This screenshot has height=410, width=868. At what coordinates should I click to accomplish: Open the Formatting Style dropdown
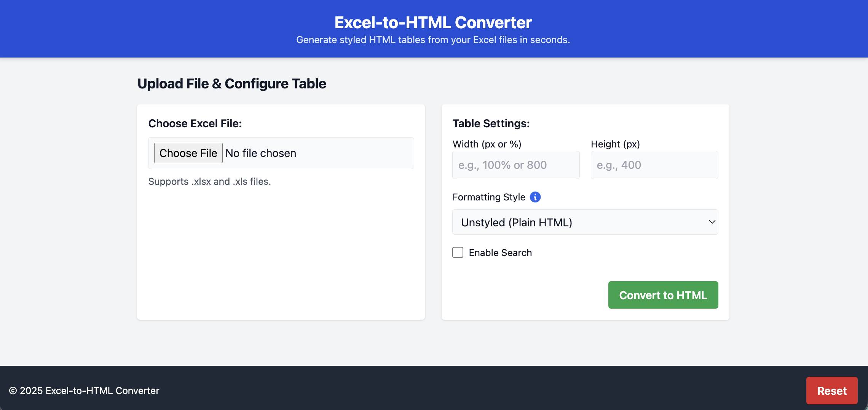pyautogui.click(x=585, y=222)
